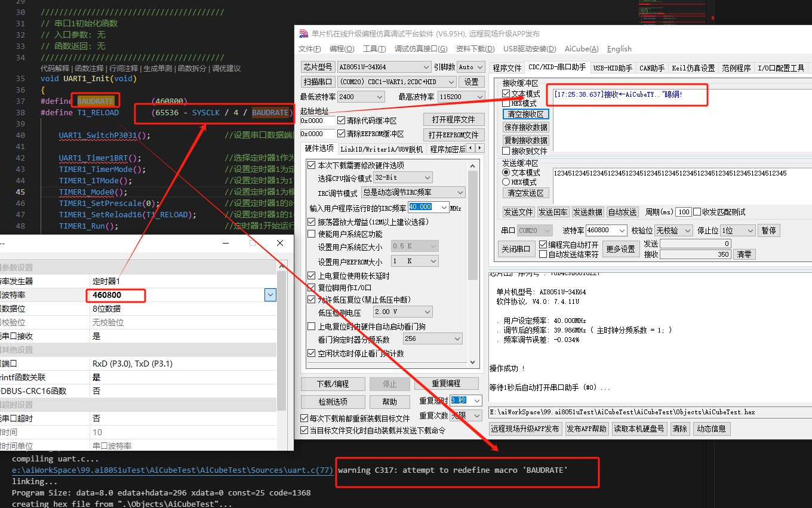Open the IRC调节模式 dropdown

pyautogui.click(x=460, y=193)
